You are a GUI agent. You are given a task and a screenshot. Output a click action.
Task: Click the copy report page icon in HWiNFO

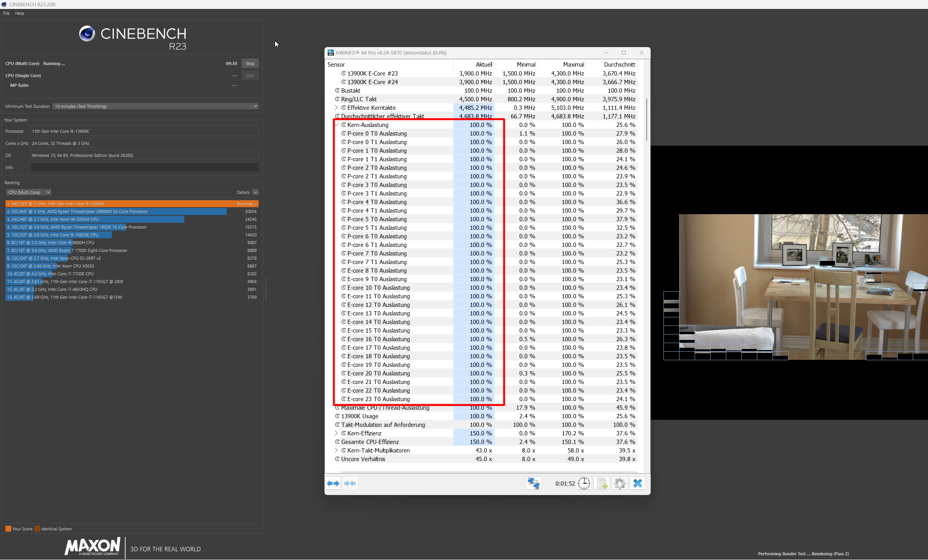click(x=602, y=483)
